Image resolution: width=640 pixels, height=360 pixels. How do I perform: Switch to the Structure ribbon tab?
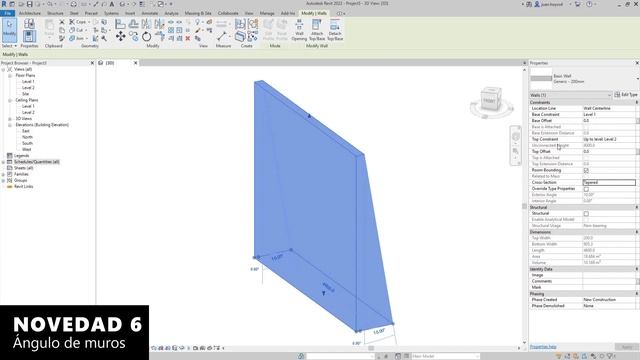tap(56, 13)
